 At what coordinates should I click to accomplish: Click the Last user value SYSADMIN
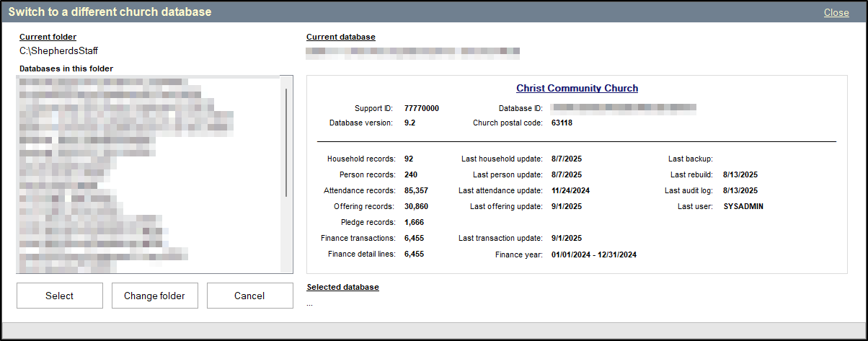[743, 207]
